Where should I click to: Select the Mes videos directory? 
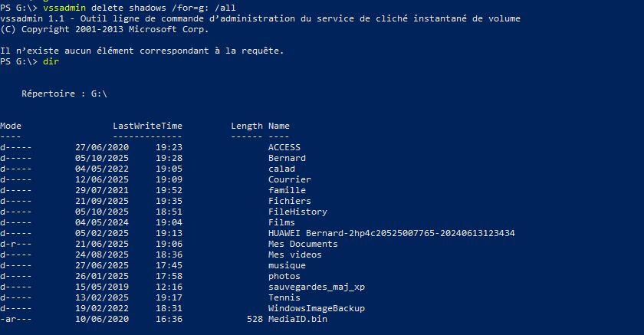294,255
